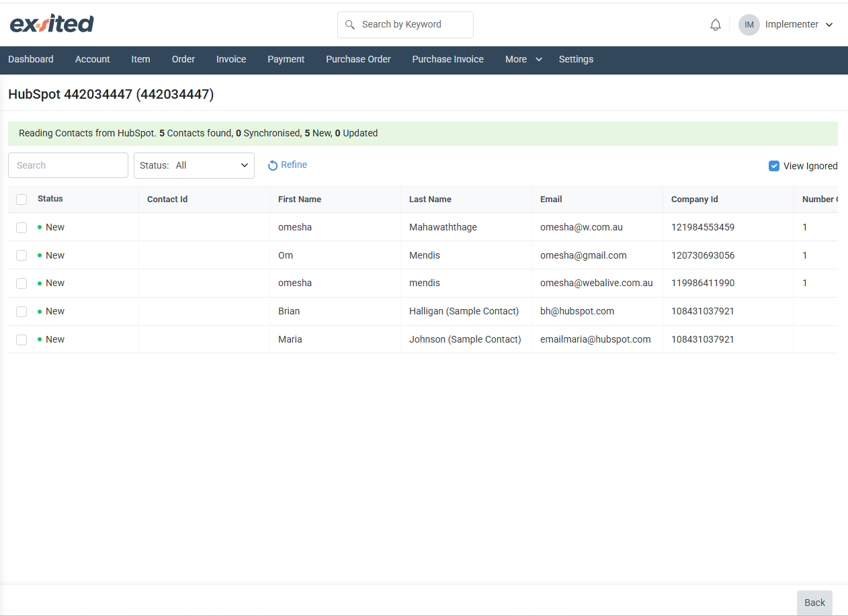Click the Status column header
The height and width of the screenshot is (616, 848).
[x=50, y=199]
